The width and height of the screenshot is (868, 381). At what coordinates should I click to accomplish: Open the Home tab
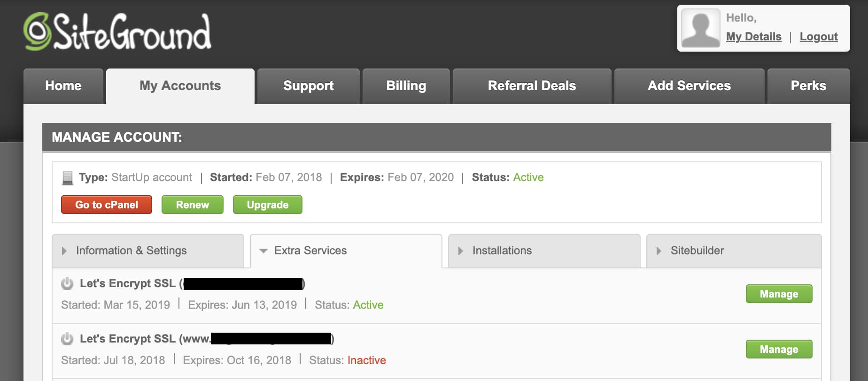pyautogui.click(x=63, y=86)
